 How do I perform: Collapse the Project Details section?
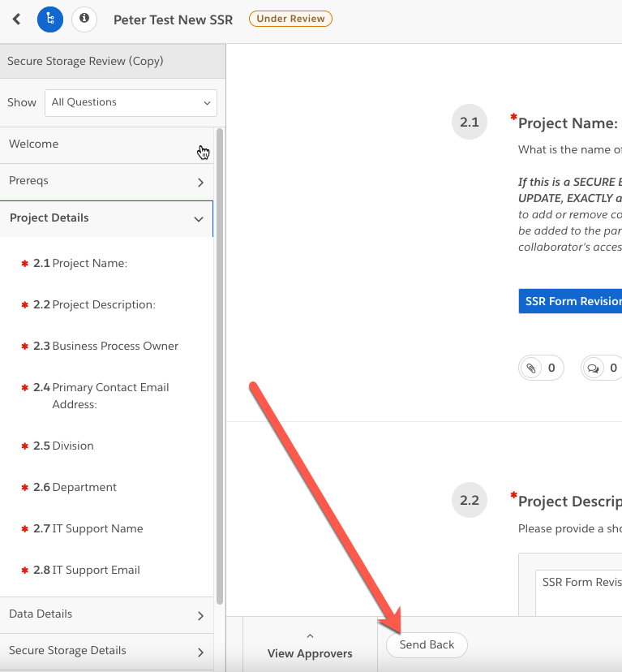point(106,218)
